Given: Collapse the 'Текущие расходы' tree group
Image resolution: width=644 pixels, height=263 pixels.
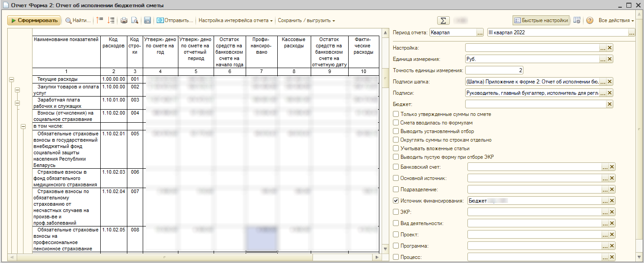Looking at the screenshot, I should (x=11, y=79).
